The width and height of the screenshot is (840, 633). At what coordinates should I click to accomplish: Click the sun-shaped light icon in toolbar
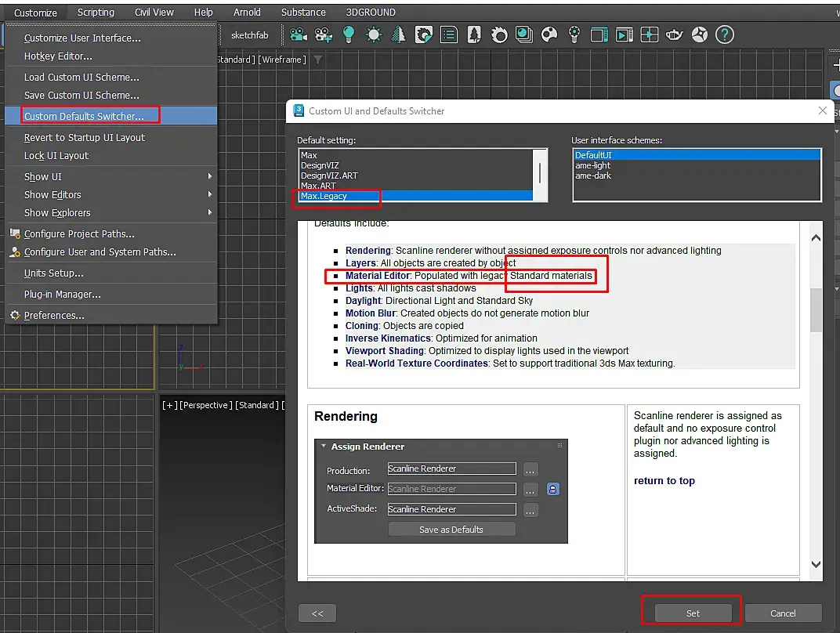click(374, 34)
